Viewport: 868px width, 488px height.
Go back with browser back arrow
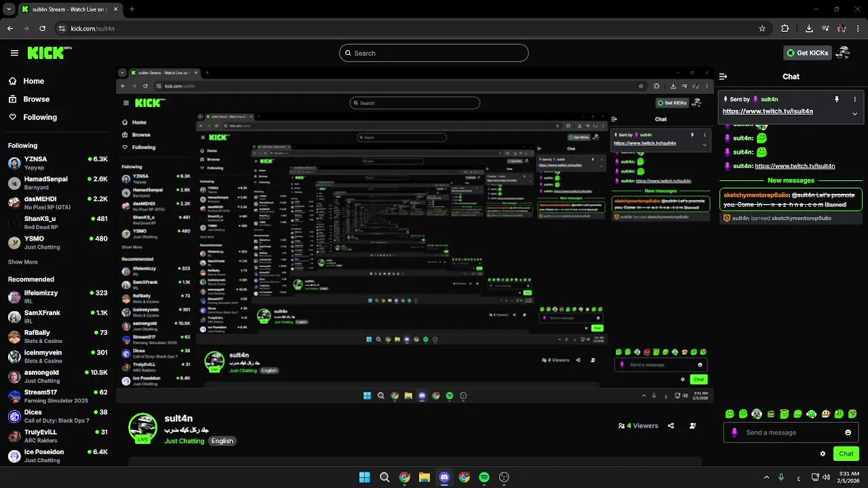pos(10,28)
